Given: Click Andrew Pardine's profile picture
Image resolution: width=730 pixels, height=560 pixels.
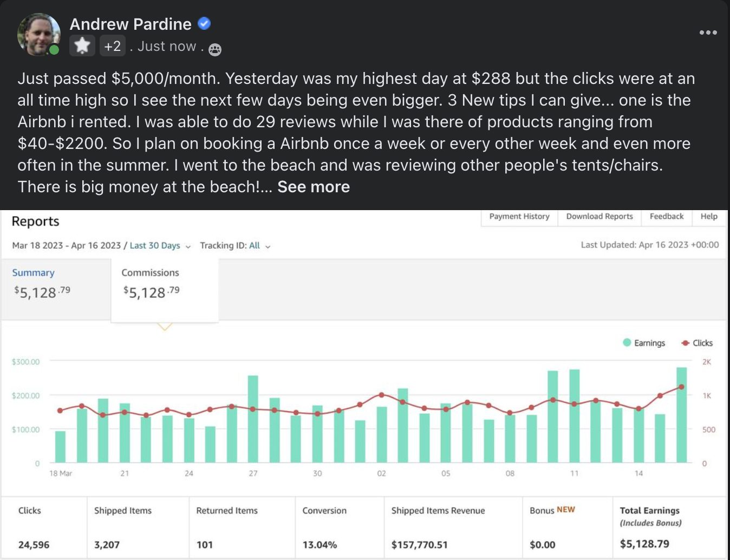Looking at the screenshot, I should [38, 35].
